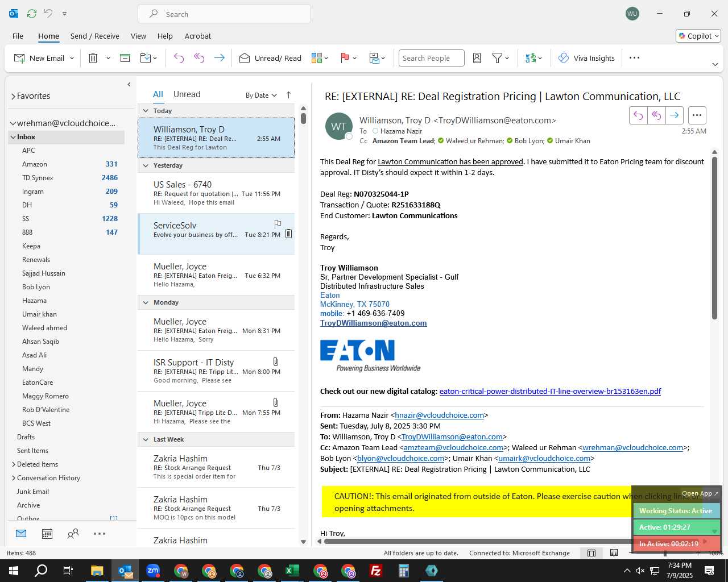728x582 pixels.
Task: Click the Search People field
Action: 431,58
